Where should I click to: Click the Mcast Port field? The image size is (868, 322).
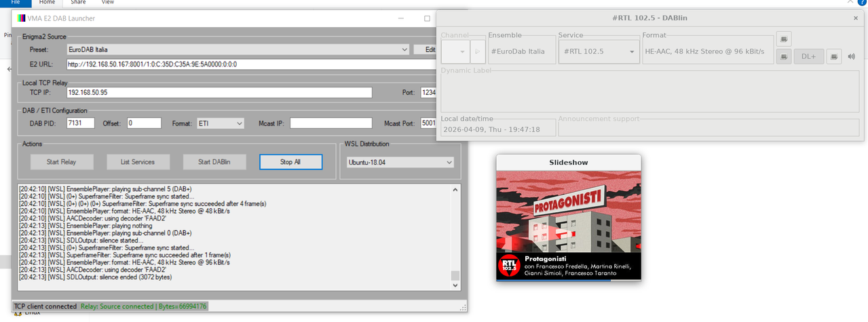click(x=428, y=123)
